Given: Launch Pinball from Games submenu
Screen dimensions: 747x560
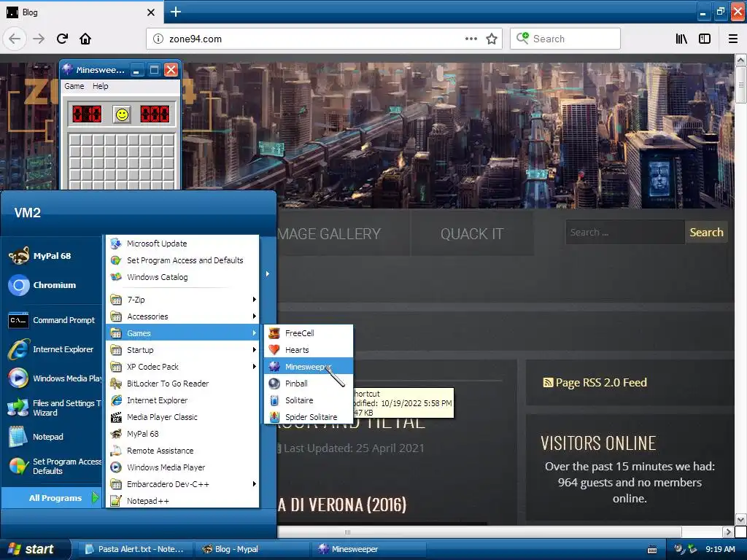Looking at the screenshot, I should point(309,384).
